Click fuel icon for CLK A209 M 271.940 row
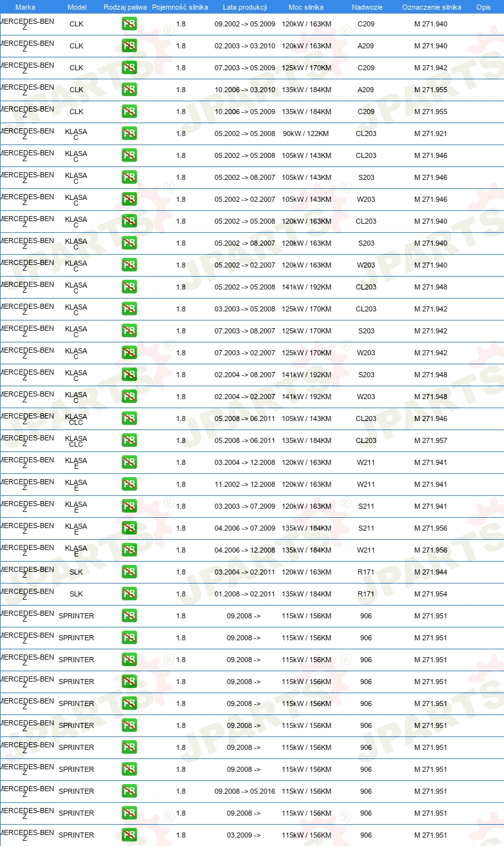504x846 pixels. click(x=129, y=46)
